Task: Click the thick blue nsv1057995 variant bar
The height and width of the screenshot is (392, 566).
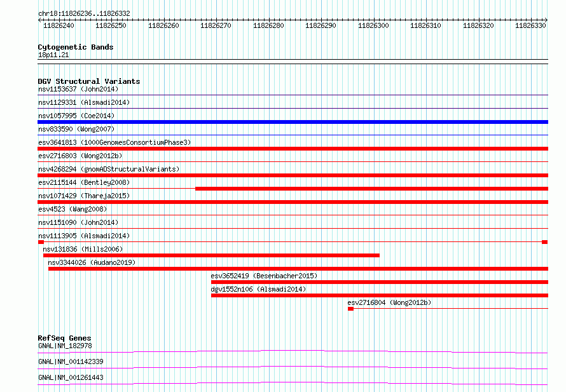Action: click(293, 122)
